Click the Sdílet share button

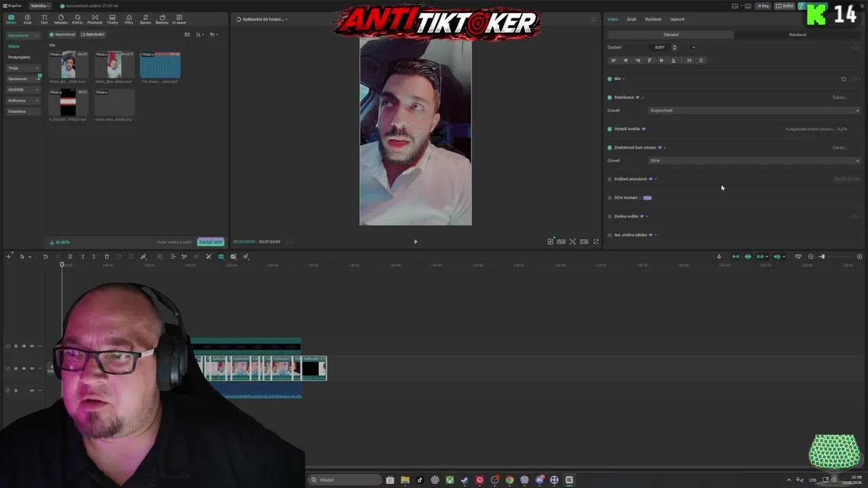click(x=785, y=6)
